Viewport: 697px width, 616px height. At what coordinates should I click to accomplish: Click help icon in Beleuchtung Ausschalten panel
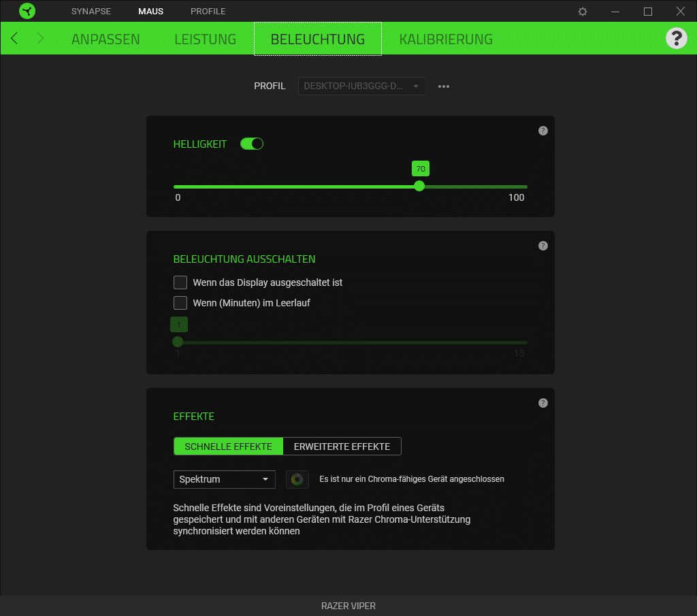542,246
